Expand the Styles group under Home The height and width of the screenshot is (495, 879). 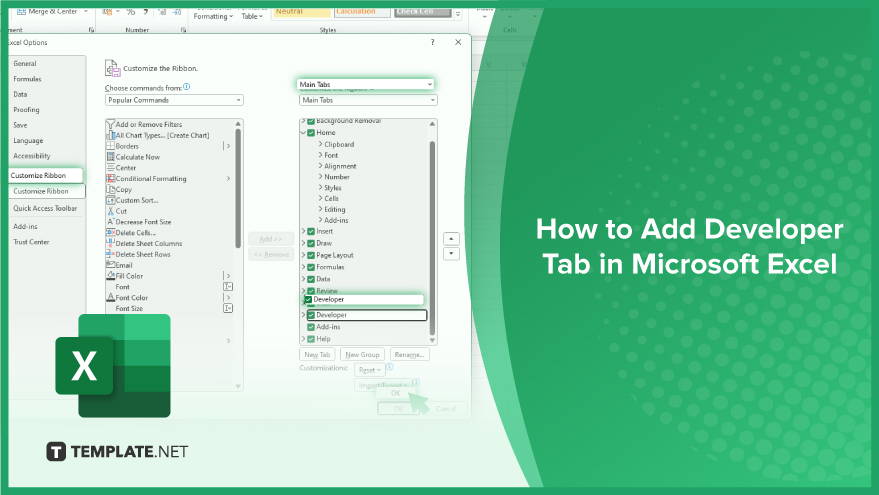pyautogui.click(x=321, y=187)
